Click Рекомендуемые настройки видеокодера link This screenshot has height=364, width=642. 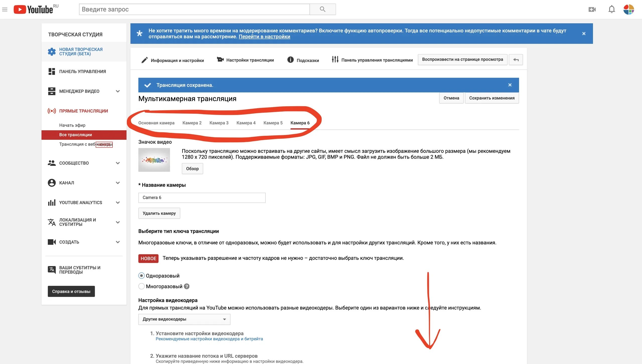pyautogui.click(x=209, y=338)
